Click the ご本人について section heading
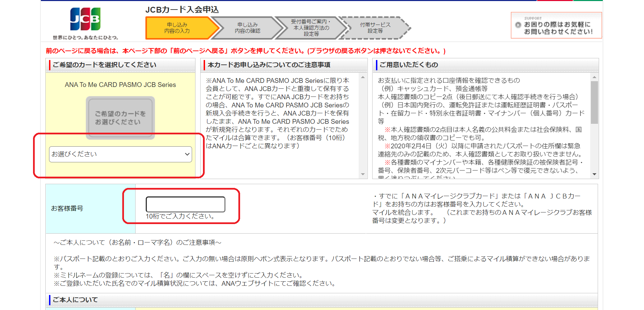 pyautogui.click(x=75, y=300)
